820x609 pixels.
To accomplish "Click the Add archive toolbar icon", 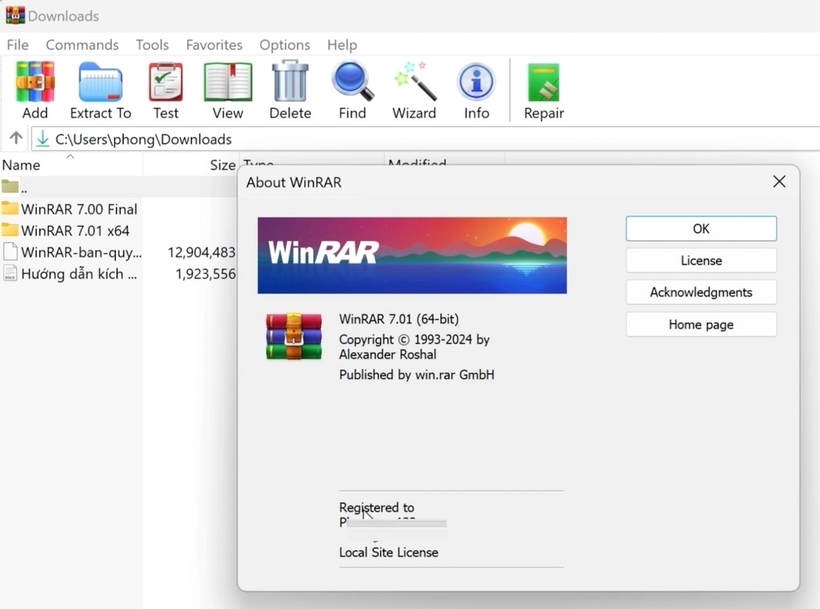I will click(x=35, y=90).
